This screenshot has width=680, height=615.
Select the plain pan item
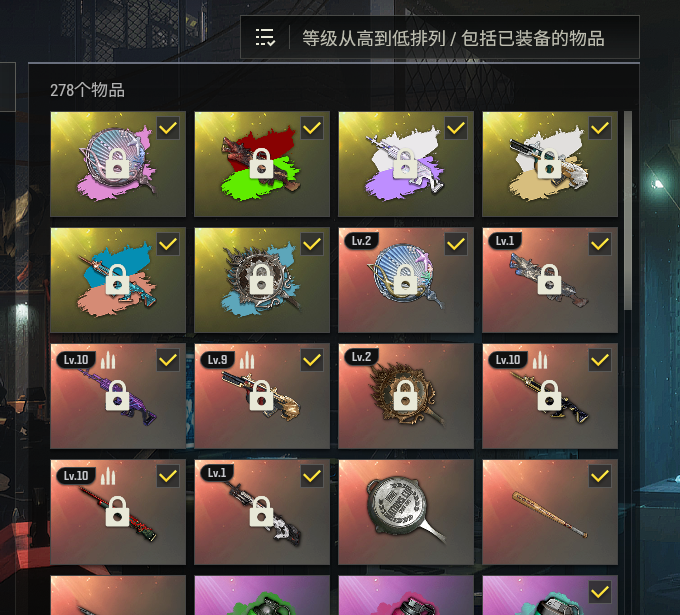[406, 512]
